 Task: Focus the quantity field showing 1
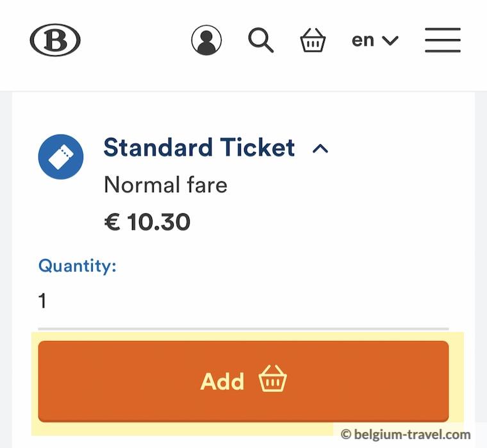pyautogui.click(x=244, y=301)
